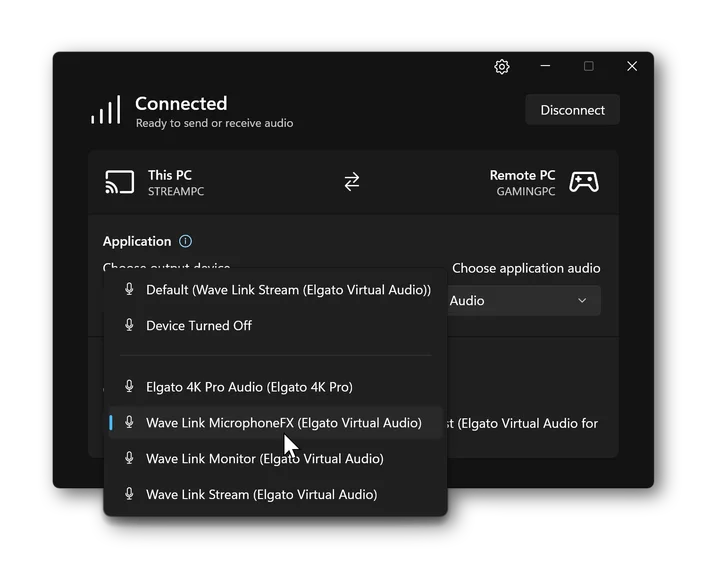Select Device Turned Off option
702x583 pixels.
click(x=275, y=326)
